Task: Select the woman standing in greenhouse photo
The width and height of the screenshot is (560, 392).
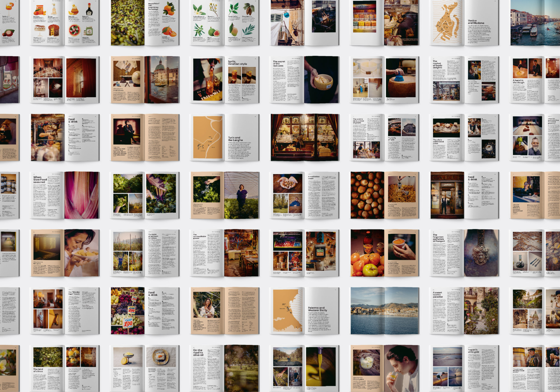Action: click(241, 195)
